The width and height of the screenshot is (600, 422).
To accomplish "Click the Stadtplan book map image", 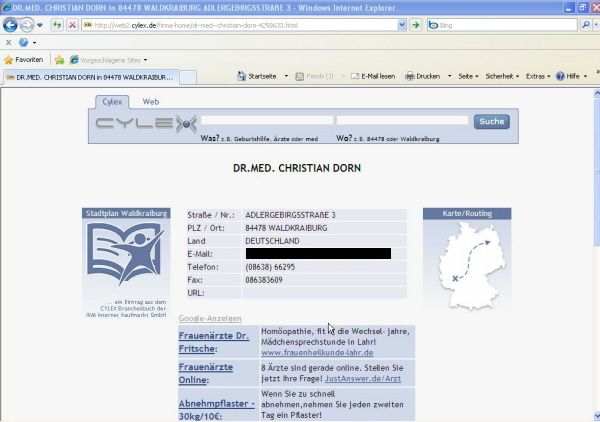I will tap(126, 253).
